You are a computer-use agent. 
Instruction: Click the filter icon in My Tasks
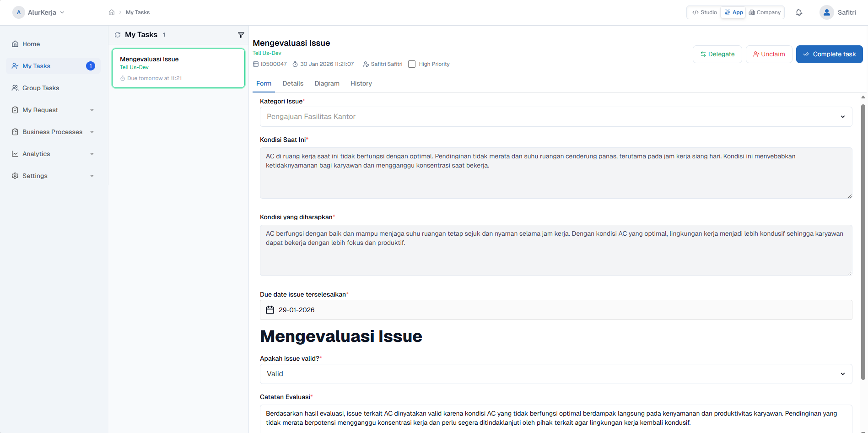(x=241, y=35)
